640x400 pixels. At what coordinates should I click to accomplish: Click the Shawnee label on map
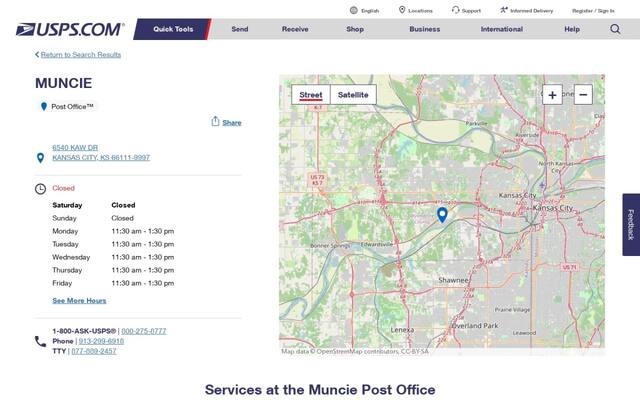pyautogui.click(x=453, y=280)
